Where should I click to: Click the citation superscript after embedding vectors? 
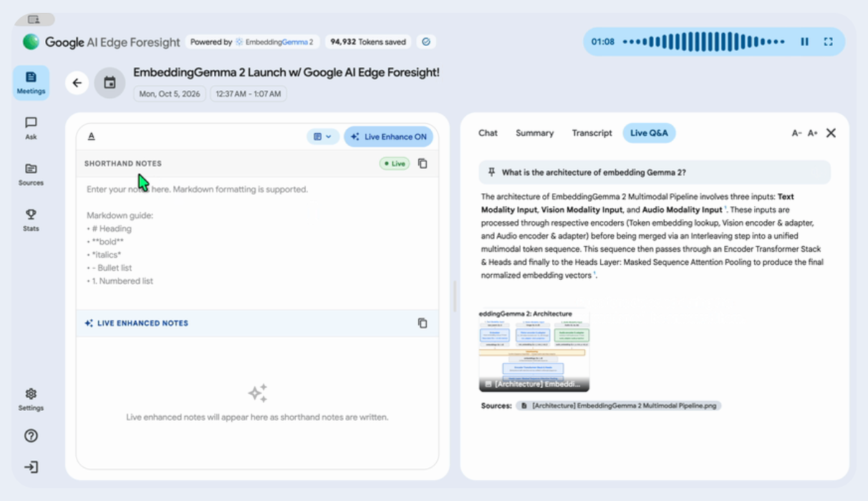[594, 274]
